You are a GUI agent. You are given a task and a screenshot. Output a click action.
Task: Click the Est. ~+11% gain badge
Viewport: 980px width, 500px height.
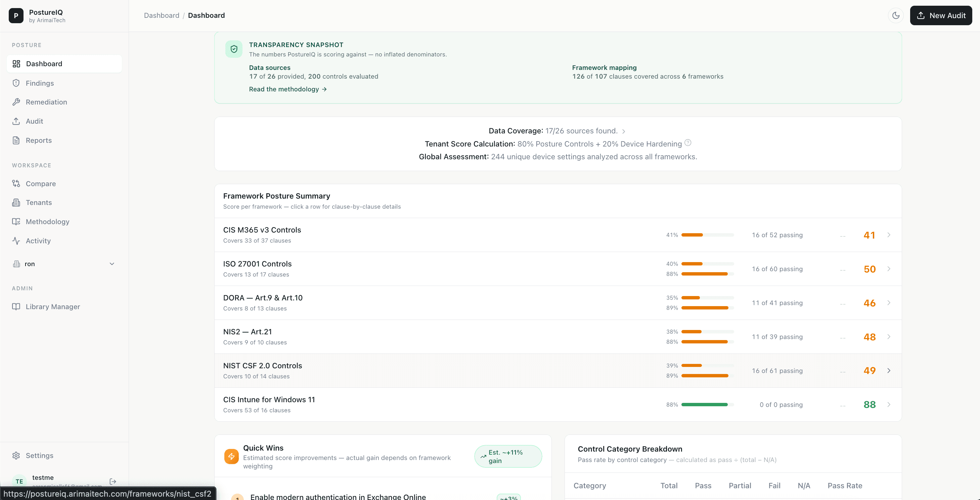[x=508, y=456]
